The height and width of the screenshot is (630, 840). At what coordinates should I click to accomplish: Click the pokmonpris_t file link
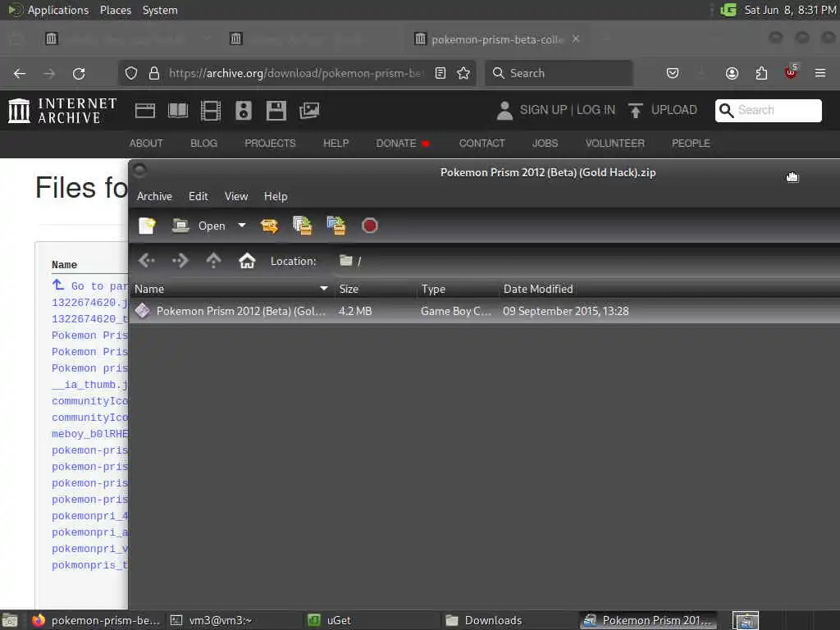(90, 565)
